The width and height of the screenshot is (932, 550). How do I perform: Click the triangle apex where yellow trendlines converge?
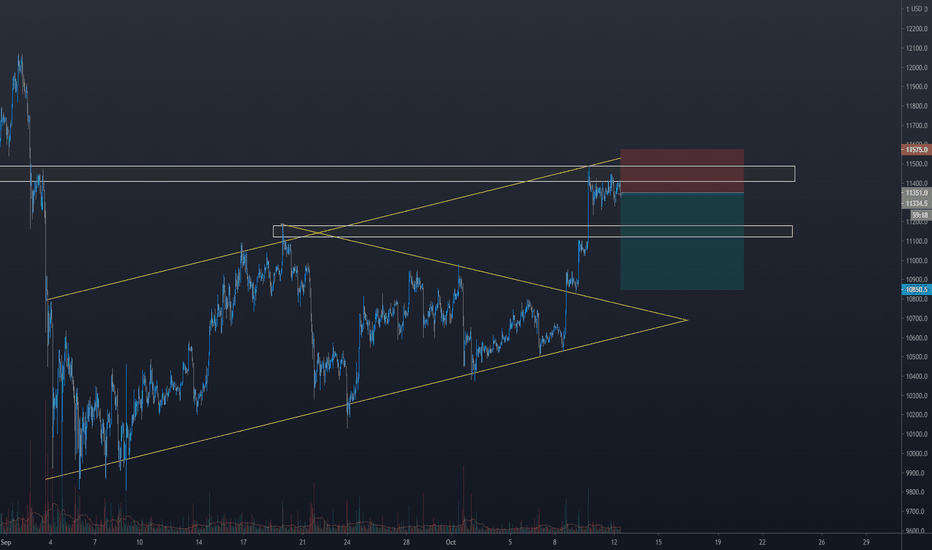[x=687, y=320]
